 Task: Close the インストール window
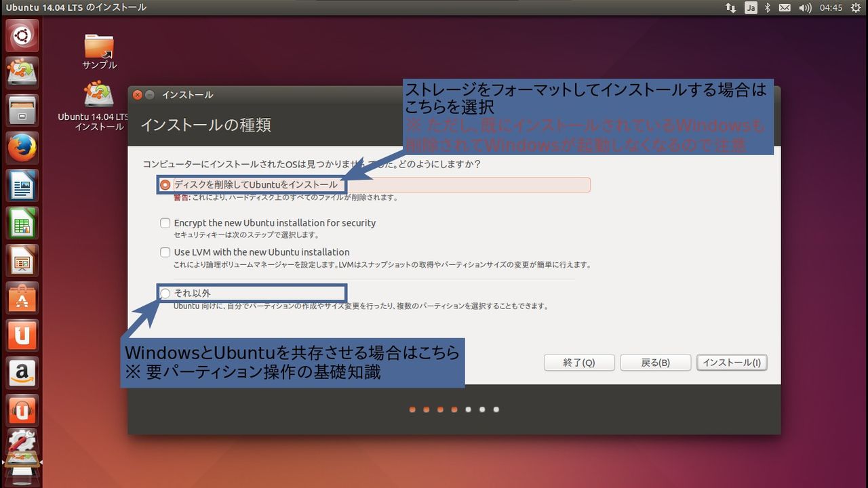[137, 95]
